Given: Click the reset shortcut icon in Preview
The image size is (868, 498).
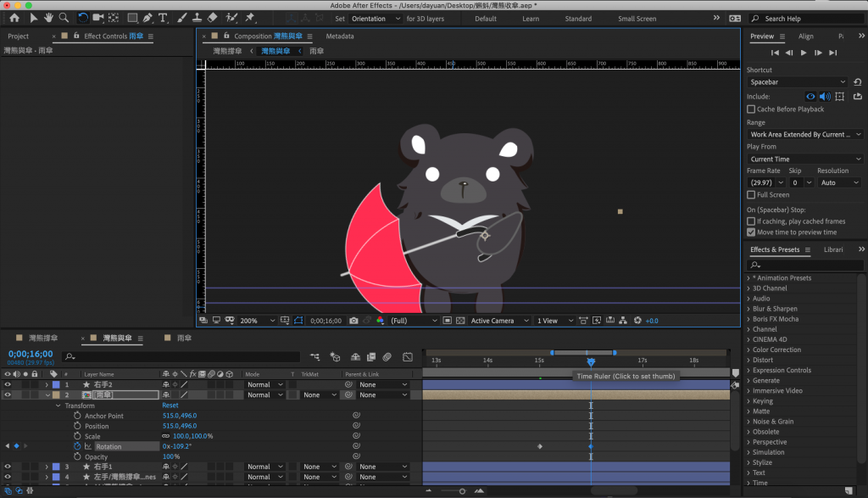Looking at the screenshot, I should pos(858,82).
